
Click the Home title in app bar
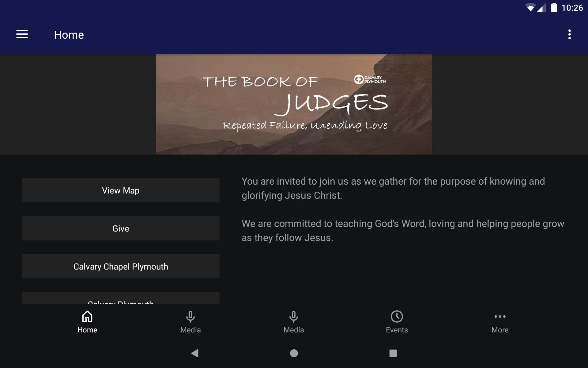click(x=69, y=35)
